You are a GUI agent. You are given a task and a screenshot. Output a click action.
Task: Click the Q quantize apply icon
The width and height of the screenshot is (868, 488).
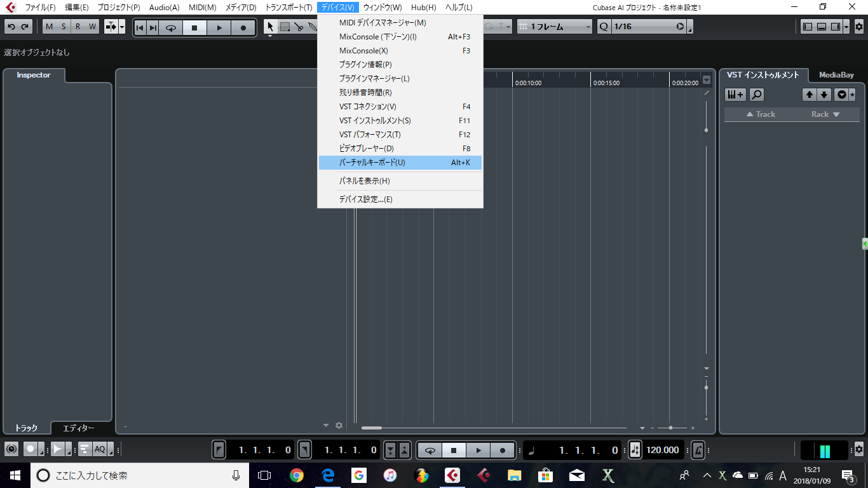pos(603,27)
